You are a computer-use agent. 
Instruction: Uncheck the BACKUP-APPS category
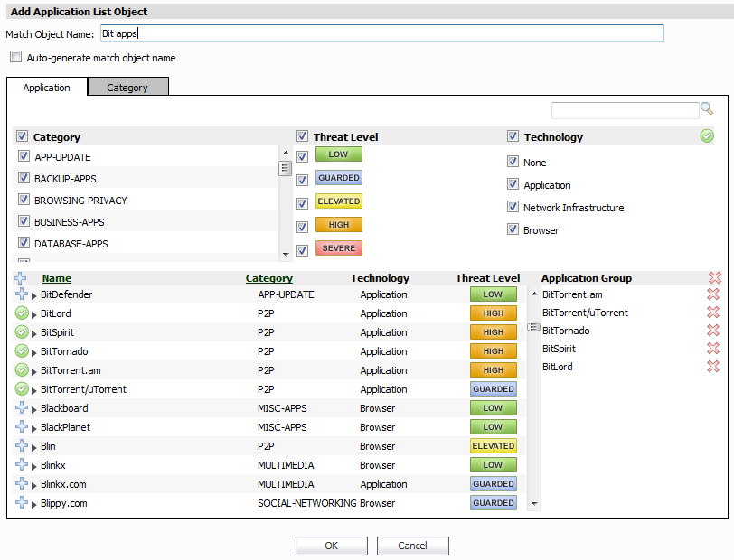click(24, 178)
